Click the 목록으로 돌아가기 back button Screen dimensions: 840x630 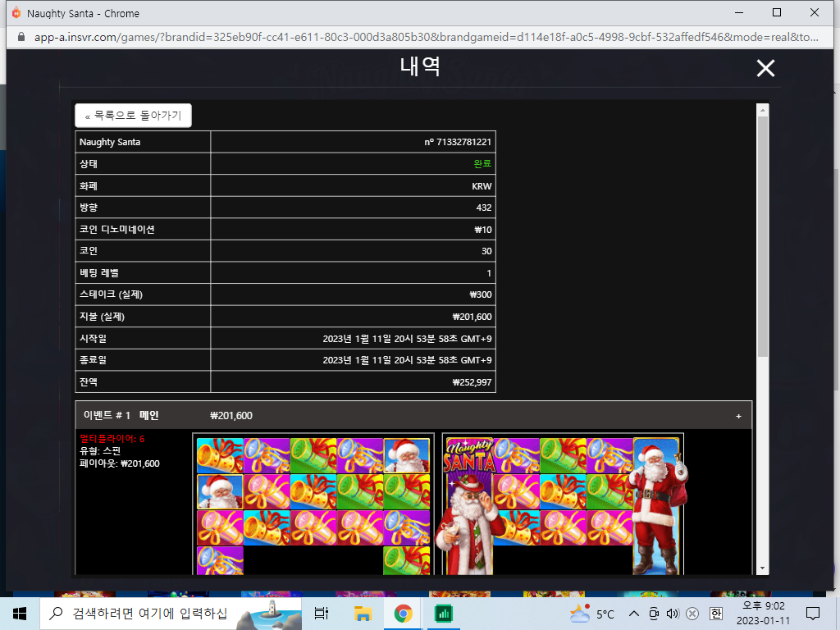(x=134, y=116)
